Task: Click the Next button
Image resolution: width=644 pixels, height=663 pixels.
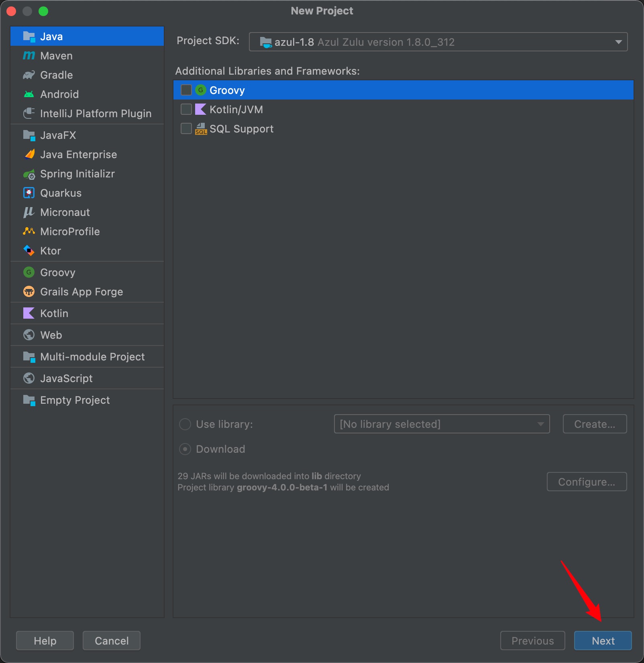Action: pos(603,641)
